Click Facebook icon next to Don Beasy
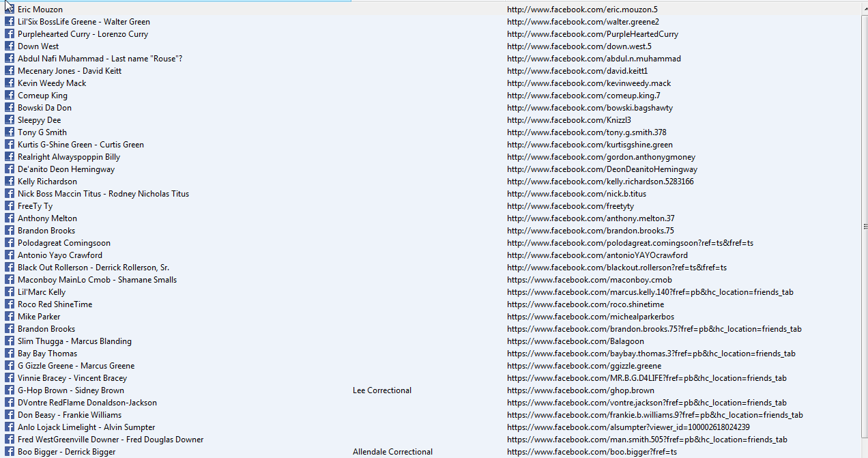 [x=10, y=415]
